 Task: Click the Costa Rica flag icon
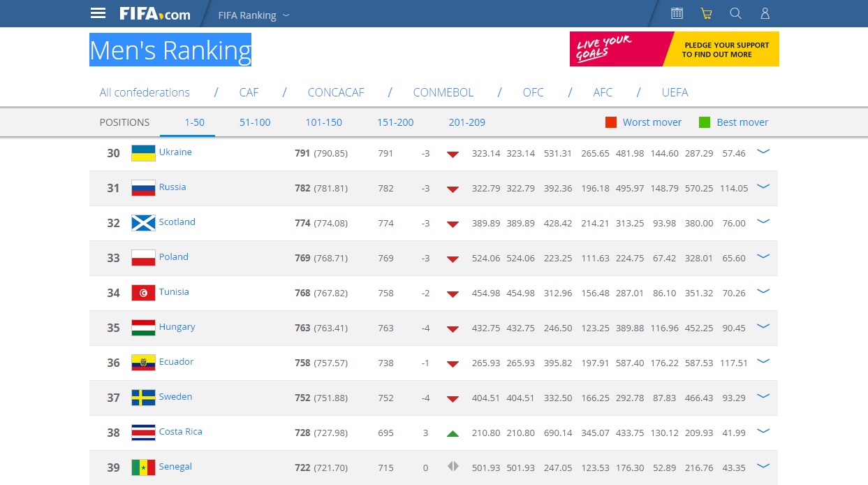point(143,433)
